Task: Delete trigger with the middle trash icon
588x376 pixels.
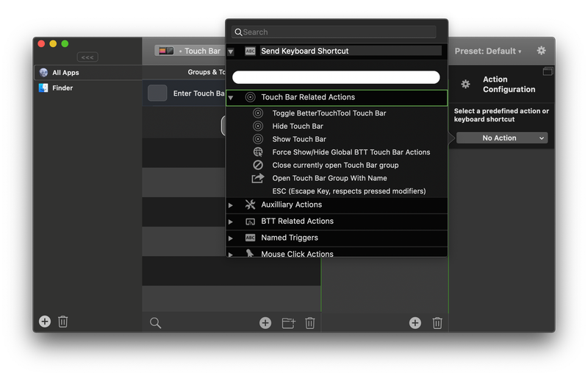Action: point(309,323)
